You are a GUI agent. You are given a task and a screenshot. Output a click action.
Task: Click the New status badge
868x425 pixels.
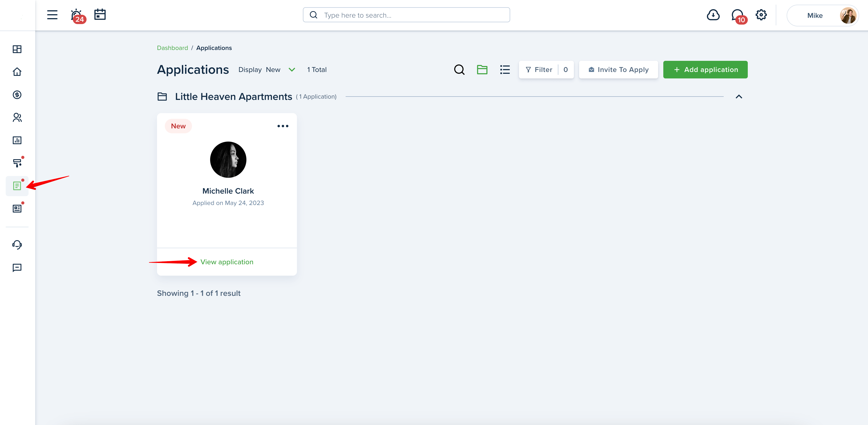click(178, 126)
